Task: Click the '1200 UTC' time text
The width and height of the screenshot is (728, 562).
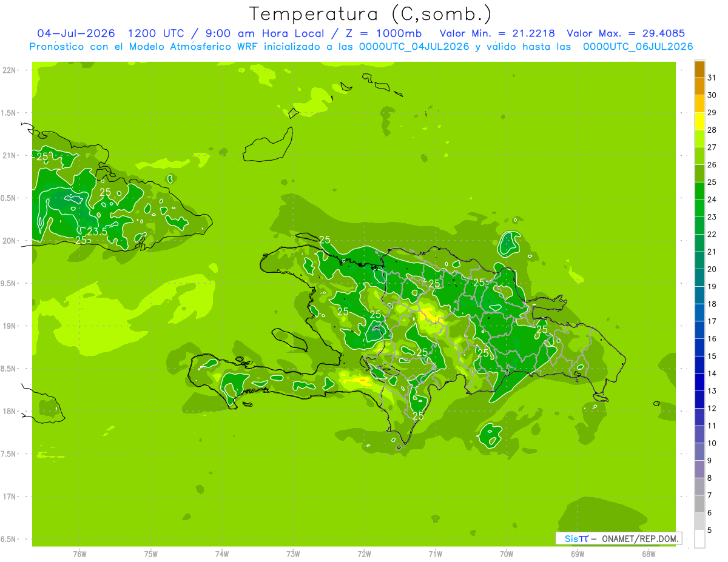Action: click(157, 33)
